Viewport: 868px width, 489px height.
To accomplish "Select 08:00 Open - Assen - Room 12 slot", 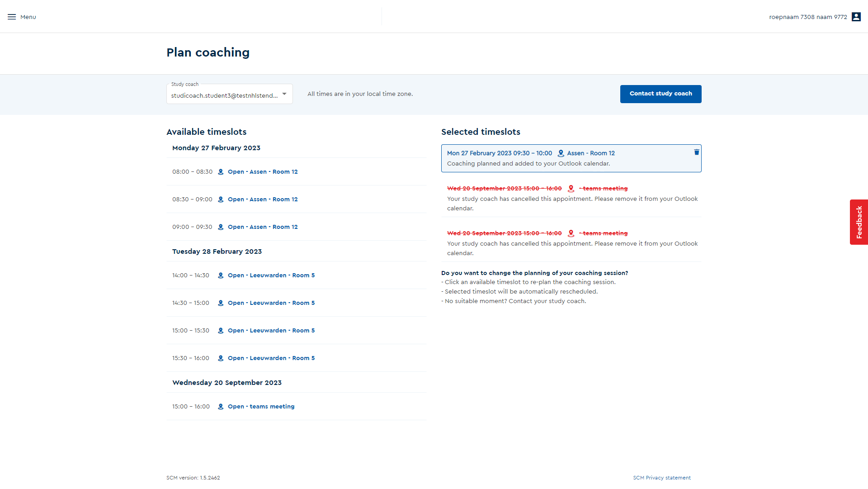I will pyautogui.click(x=263, y=172).
